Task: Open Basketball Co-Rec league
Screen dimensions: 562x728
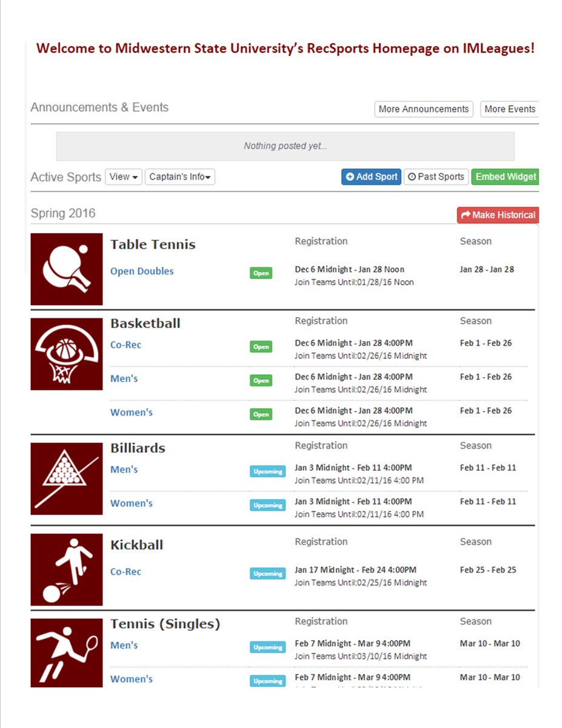Action: pos(125,345)
